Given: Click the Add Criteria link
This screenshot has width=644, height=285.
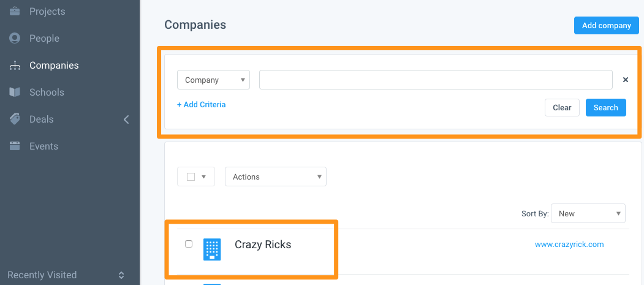Looking at the screenshot, I should coord(201,105).
